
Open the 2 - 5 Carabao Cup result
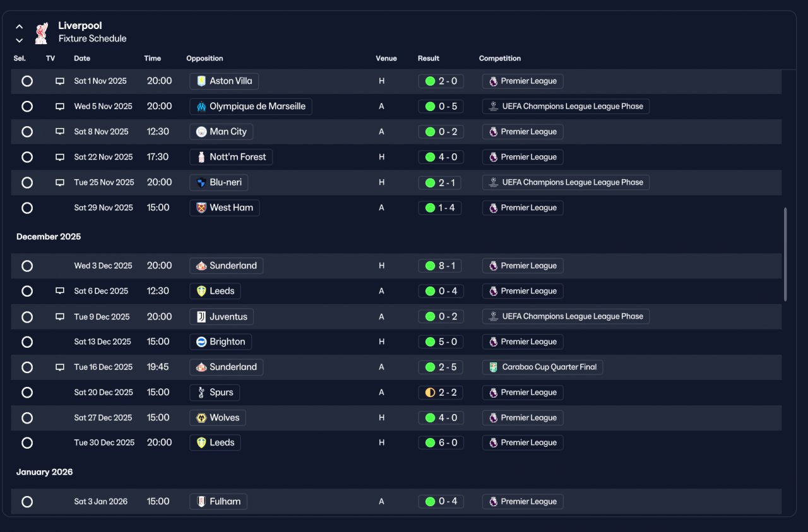[441, 367]
